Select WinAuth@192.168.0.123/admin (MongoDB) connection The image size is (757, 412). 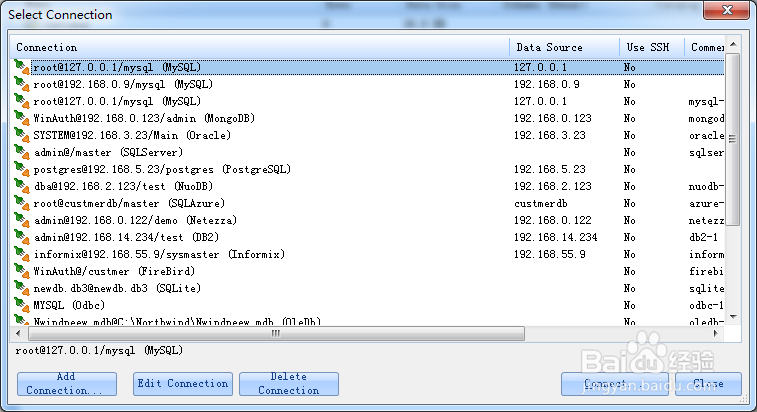click(x=144, y=118)
